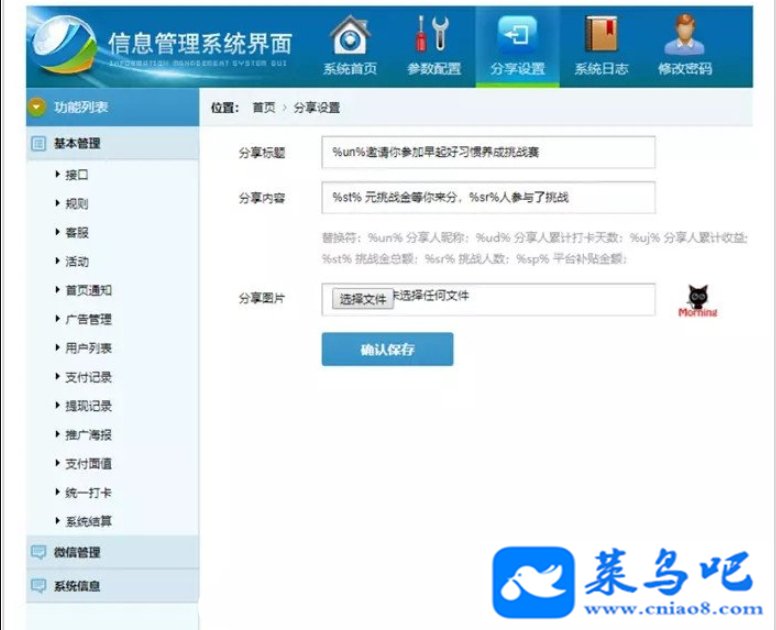Click the 确认保存 button
This screenshot has width=776, height=630.
click(387, 349)
